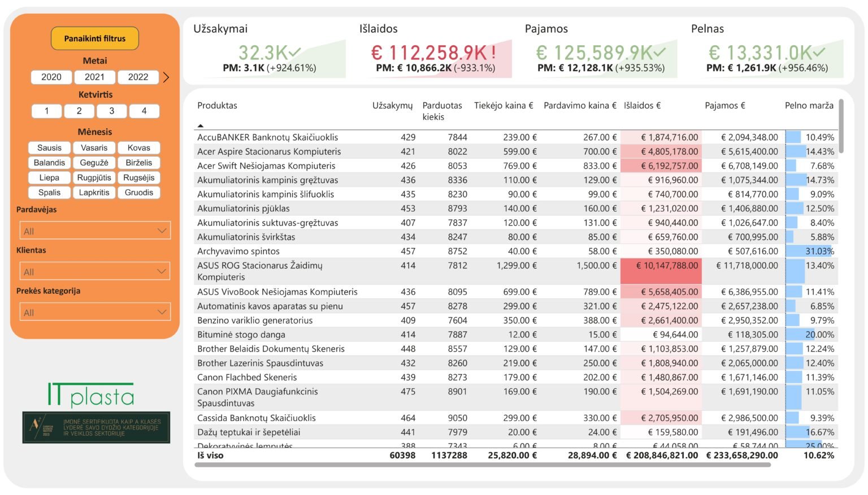The width and height of the screenshot is (868, 495).
Task: Click the certification badge image
Action: [96, 427]
